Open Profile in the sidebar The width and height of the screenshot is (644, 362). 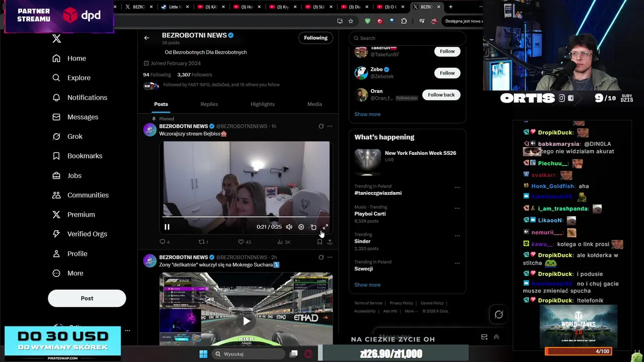click(69, 254)
